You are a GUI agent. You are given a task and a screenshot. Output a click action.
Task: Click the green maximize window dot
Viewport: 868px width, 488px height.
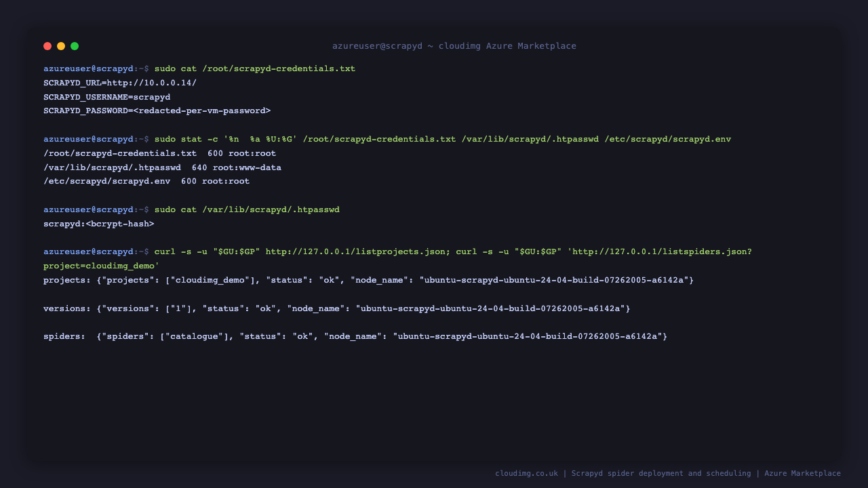75,46
